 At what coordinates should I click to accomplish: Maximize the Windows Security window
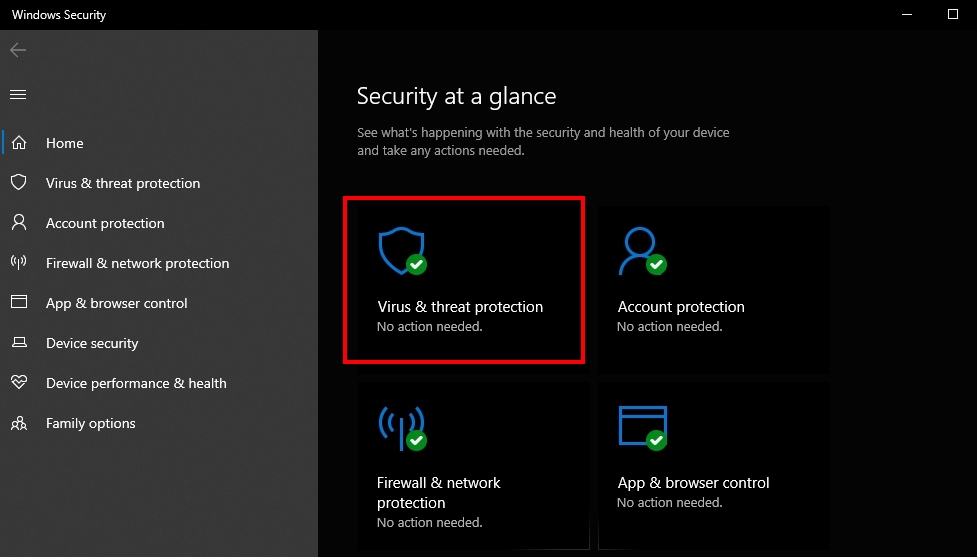click(953, 14)
